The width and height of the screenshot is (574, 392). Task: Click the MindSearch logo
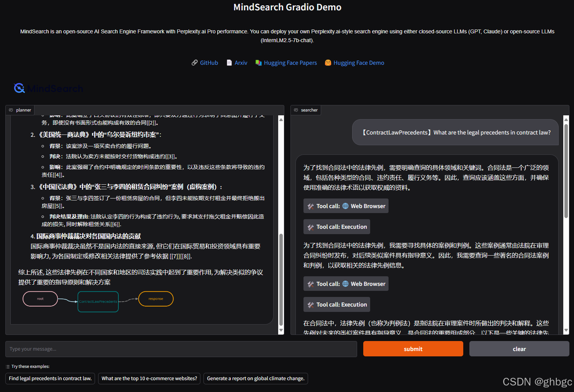coord(48,89)
